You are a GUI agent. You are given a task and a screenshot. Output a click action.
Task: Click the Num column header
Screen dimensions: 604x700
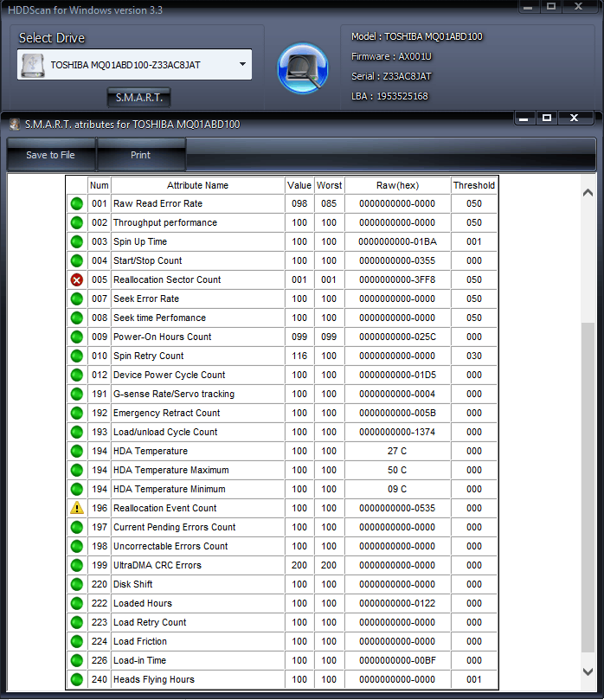[100, 185]
